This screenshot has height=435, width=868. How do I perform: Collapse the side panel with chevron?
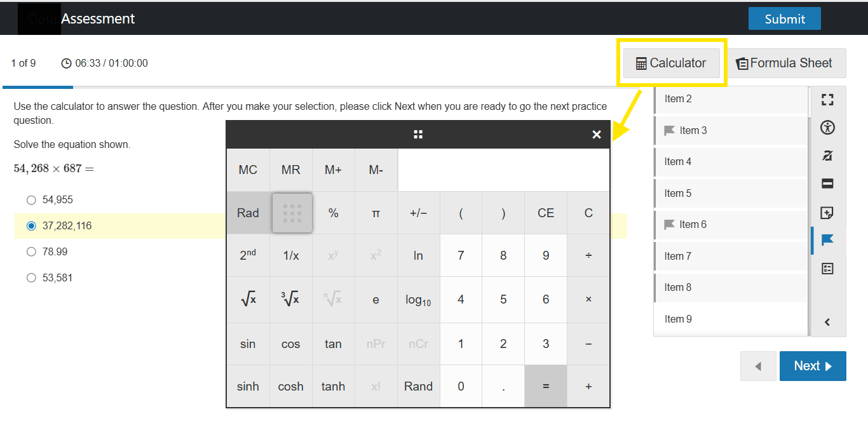827,322
